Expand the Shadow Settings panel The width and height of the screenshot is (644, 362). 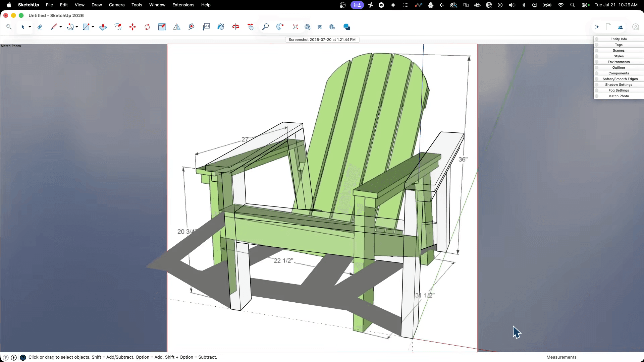pos(619,85)
